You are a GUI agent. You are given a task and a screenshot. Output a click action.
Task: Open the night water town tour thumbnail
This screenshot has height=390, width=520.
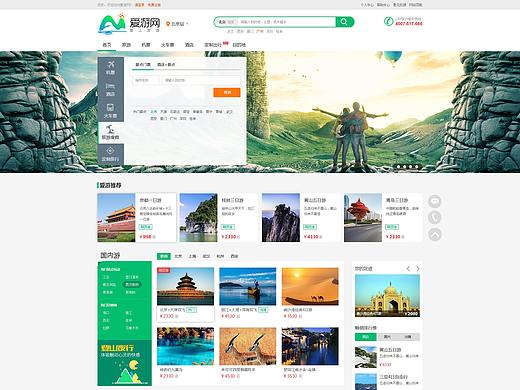(x=310, y=346)
